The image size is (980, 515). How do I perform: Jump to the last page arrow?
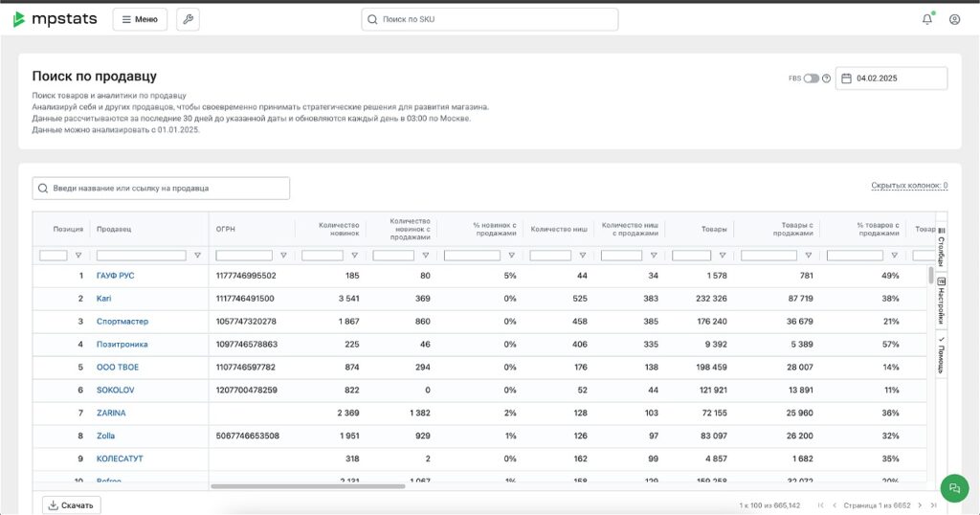(934, 504)
